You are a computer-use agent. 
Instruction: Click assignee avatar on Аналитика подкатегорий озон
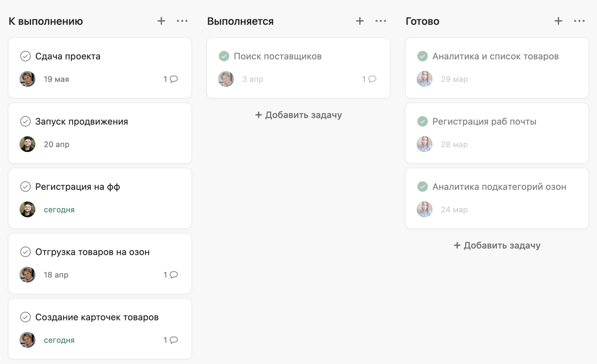click(425, 210)
